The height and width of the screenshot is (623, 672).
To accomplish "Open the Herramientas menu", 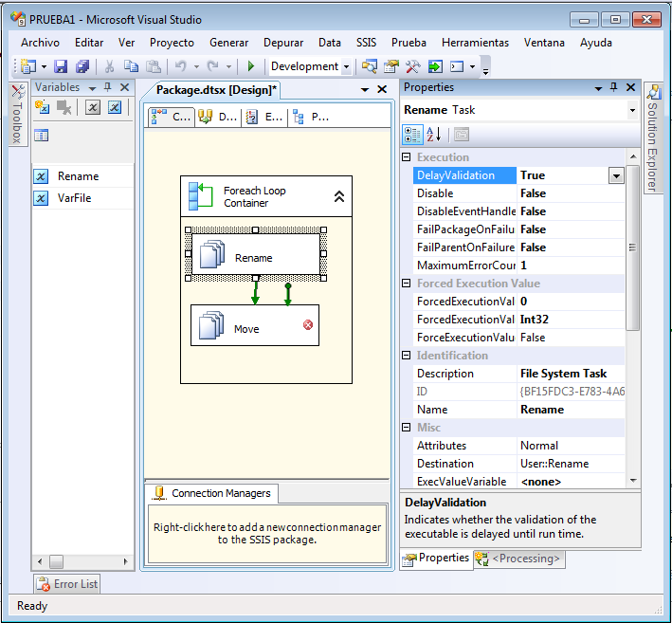I will [x=475, y=43].
